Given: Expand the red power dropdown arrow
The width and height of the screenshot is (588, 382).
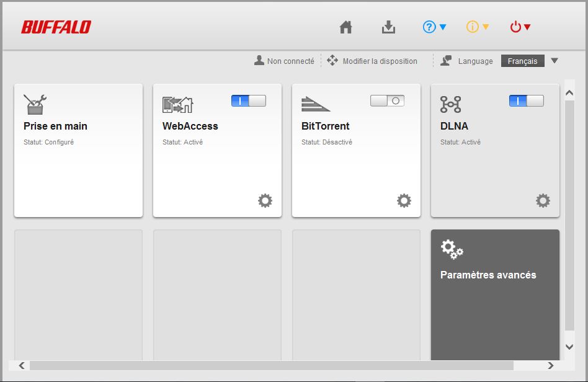Looking at the screenshot, I should (527, 27).
